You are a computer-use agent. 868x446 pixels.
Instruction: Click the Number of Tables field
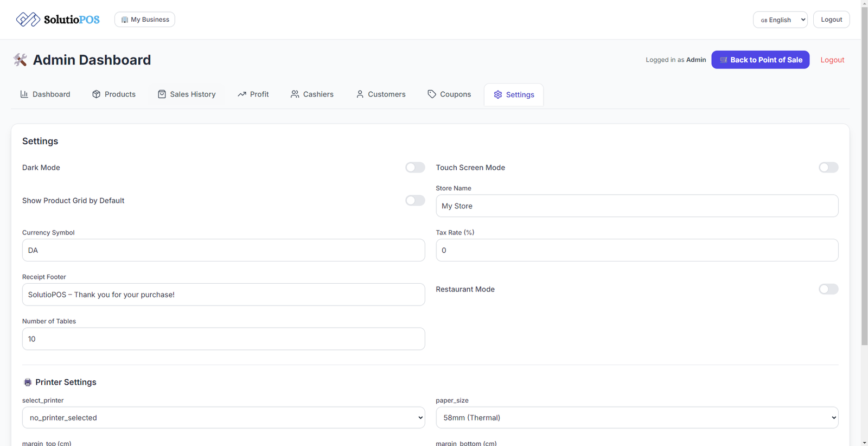click(x=224, y=339)
